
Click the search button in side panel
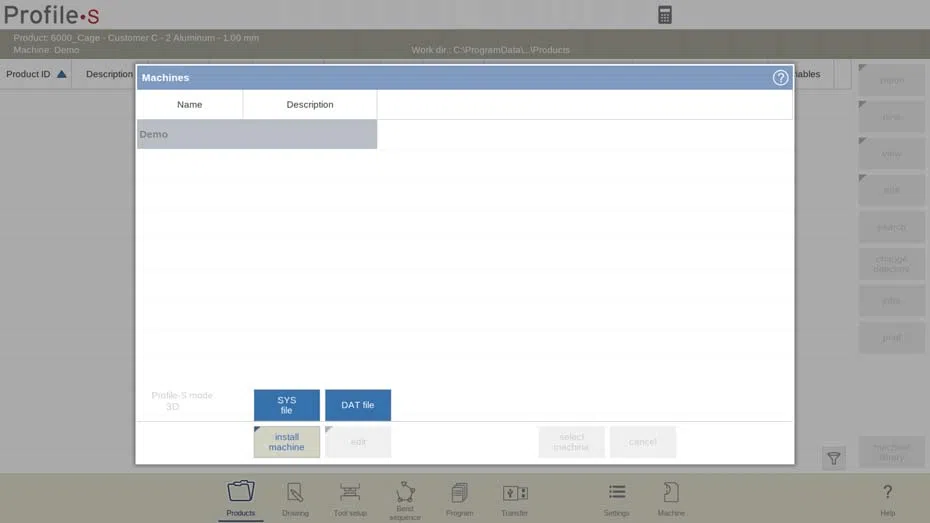pyautogui.click(x=891, y=227)
